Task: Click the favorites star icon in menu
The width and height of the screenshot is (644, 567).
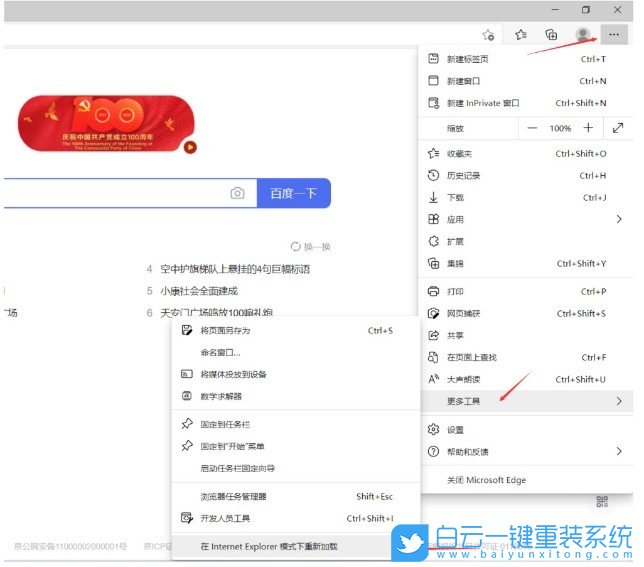Action: pos(433,154)
